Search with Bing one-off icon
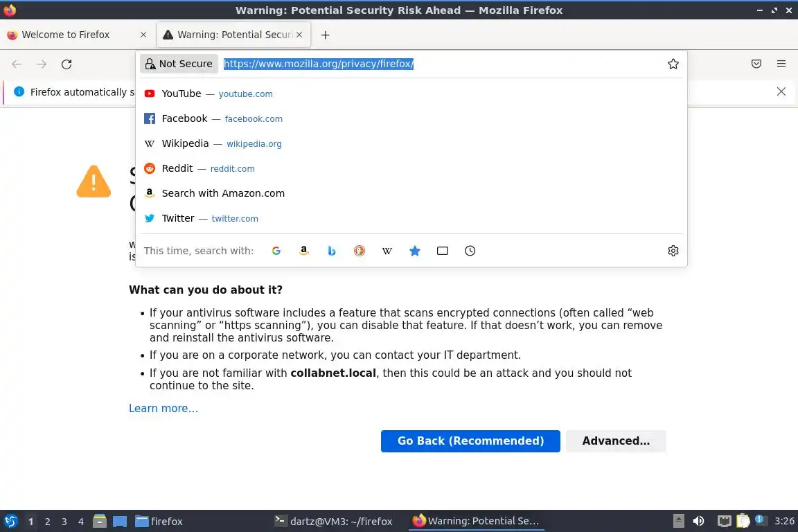 coord(332,251)
